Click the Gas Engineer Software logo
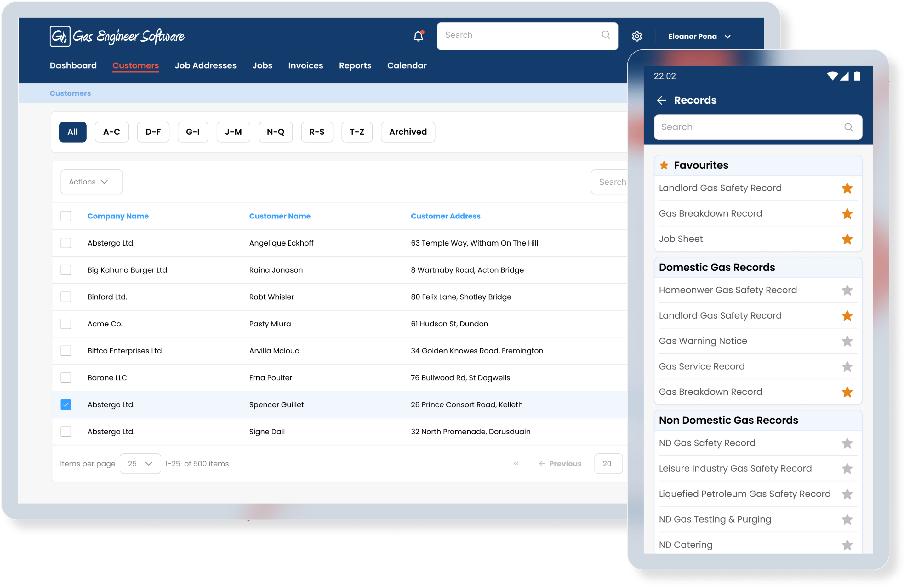The height and width of the screenshot is (588, 907). click(x=117, y=36)
